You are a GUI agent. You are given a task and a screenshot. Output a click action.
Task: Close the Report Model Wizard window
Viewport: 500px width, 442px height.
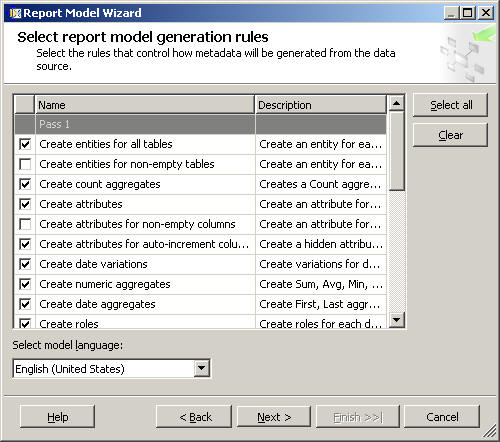[x=485, y=13]
